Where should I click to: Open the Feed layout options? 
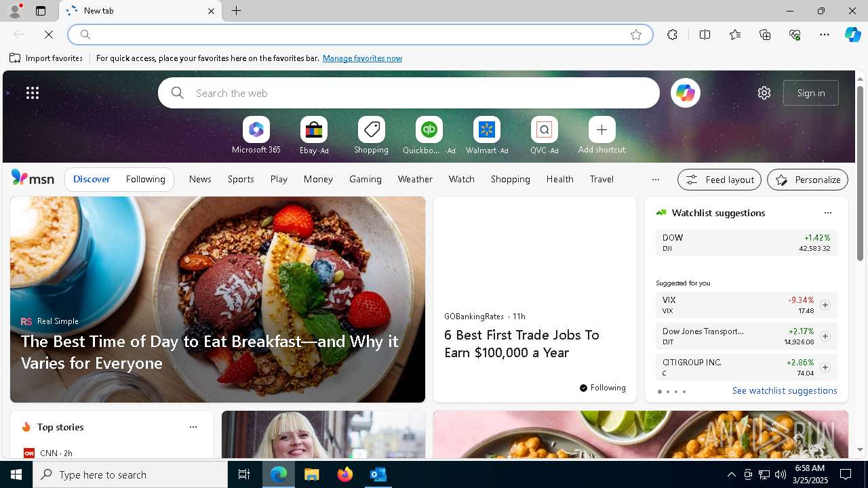coord(719,180)
